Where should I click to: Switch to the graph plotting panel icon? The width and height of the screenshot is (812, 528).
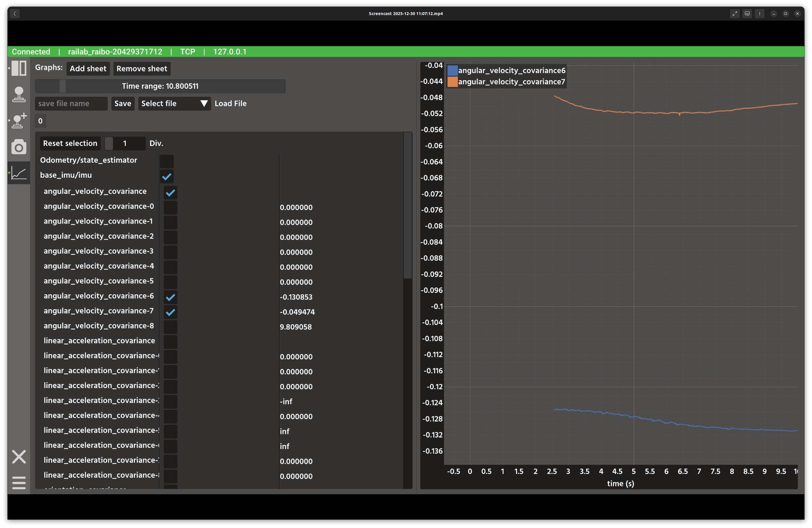click(x=19, y=173)
